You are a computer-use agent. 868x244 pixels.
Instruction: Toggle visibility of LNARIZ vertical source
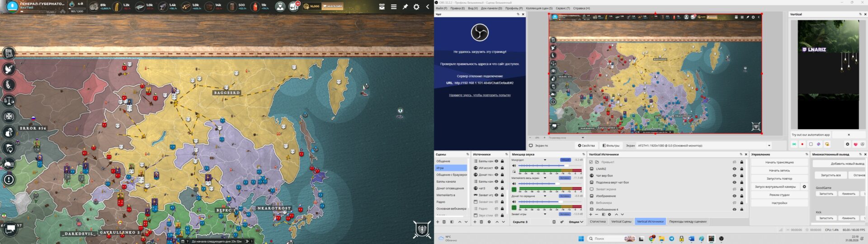point(735,169)
